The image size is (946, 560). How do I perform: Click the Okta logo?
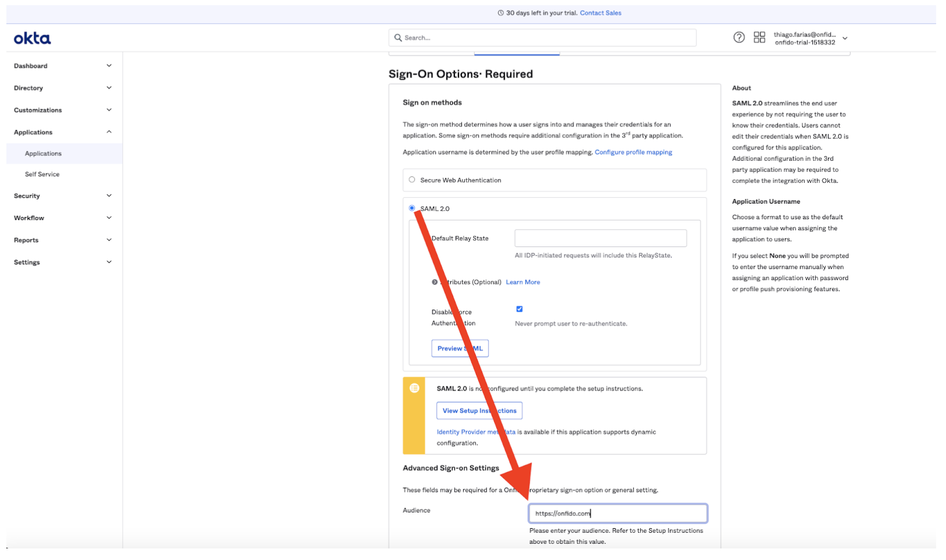[32, 38]
